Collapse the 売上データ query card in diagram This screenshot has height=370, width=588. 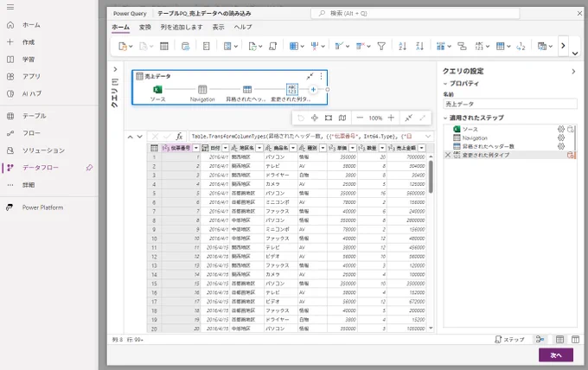[310, 76]
